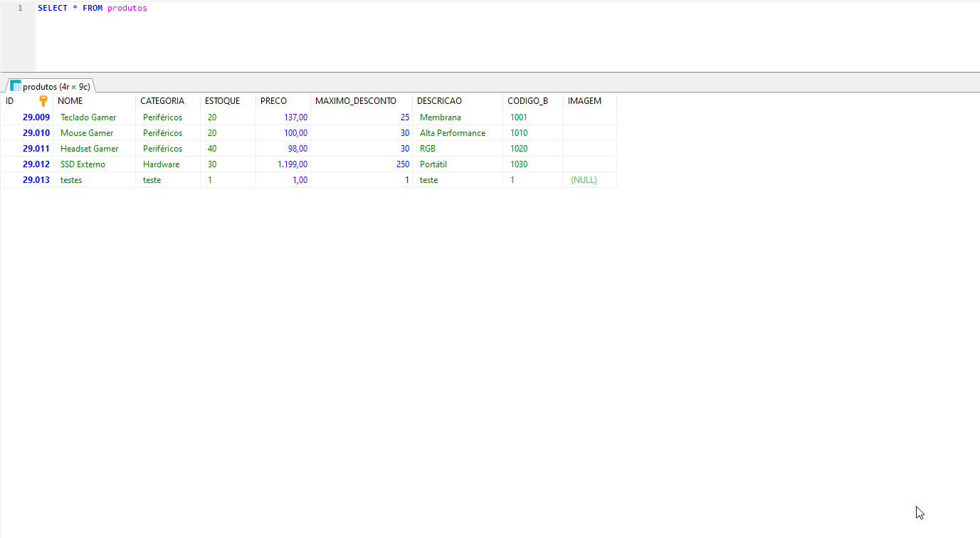The width and height of the screenshot is (980, 538).
Task: Select the stock cell 30 for SSD Externo
Action: point(228,164)
